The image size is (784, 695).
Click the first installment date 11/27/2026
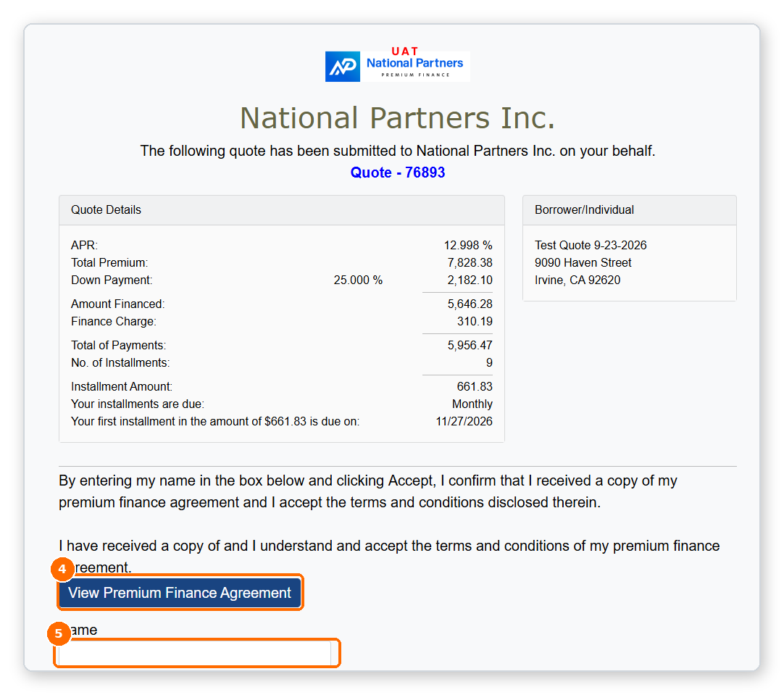(464, 422)
